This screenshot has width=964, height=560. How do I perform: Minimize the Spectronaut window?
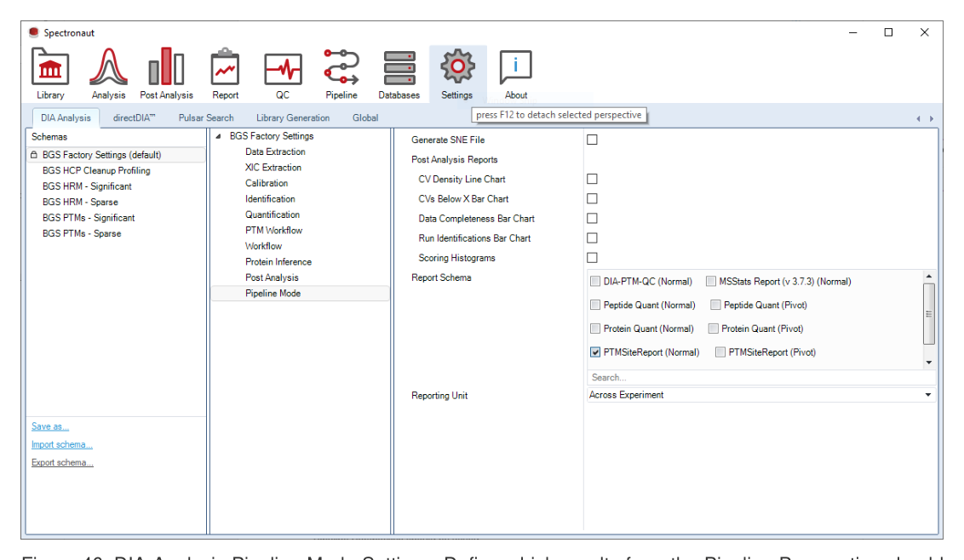[852, 32]
